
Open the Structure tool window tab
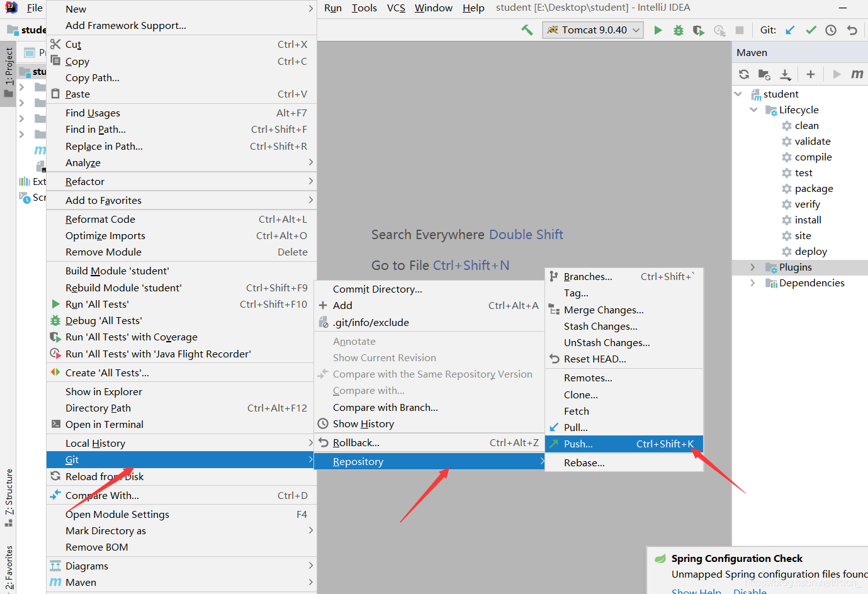click(x=8, y=497)
